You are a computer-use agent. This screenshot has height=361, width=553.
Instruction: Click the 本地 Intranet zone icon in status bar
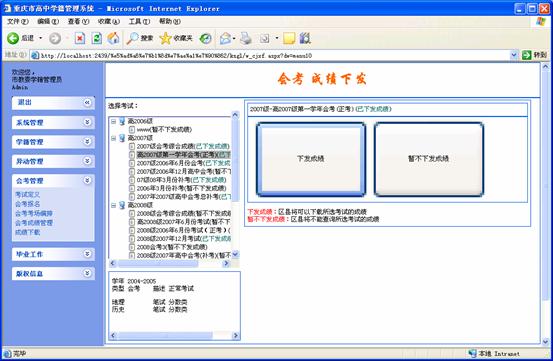pyautogui.click(x=473, y=353)
